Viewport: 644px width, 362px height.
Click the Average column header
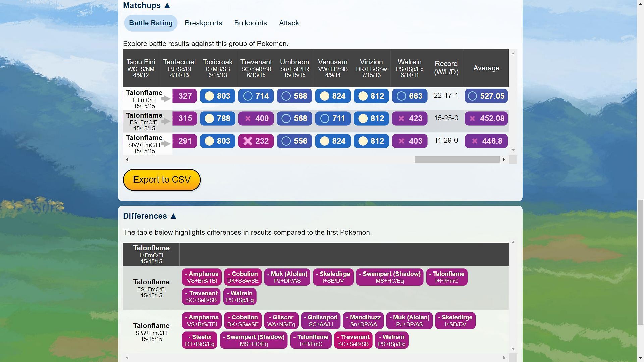click(486, 68)
